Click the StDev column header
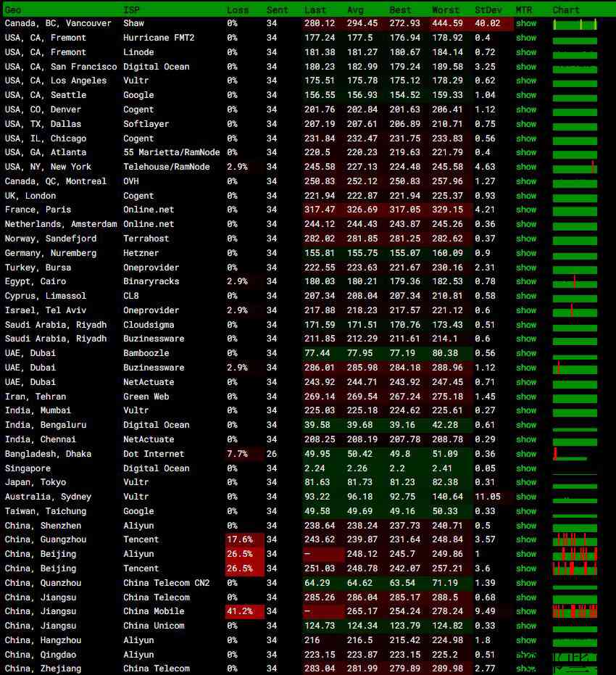The image size is (616, 675). click(x=488, y=9)
